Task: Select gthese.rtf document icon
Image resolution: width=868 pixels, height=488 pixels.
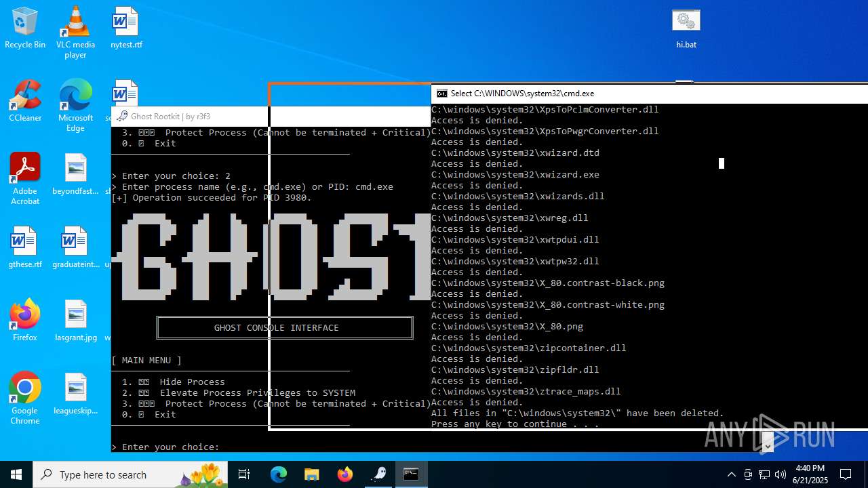Action: (x=25, y=247)
